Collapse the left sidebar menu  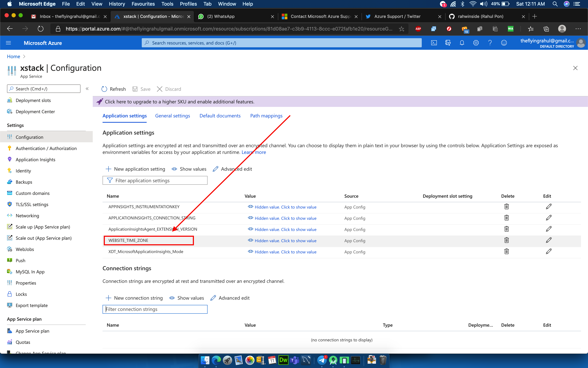[87, 89]
